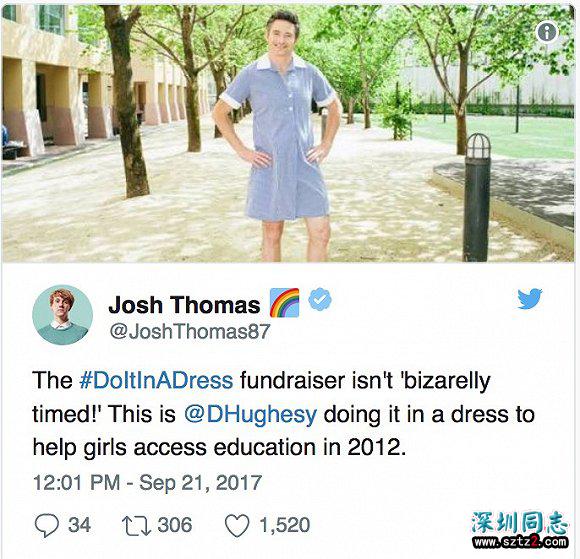
Task: Click the 1,520 likes count
Action: [x=284, y=525]
